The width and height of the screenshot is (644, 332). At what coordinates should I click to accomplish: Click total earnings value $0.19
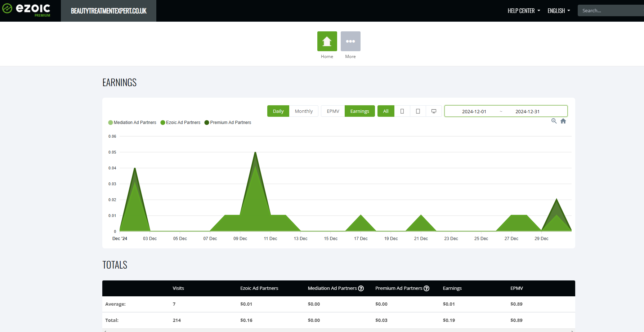(x=449, y=320)
